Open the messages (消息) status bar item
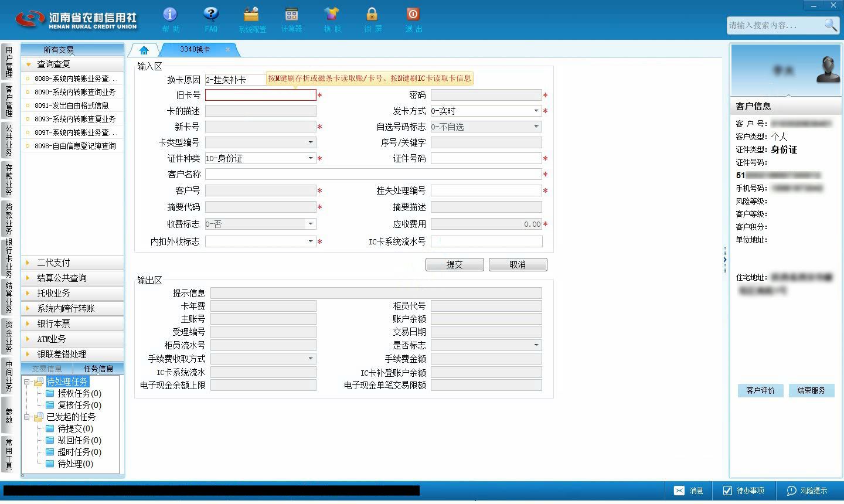Screen dimensions: 844x504 [x=689, y=491]
